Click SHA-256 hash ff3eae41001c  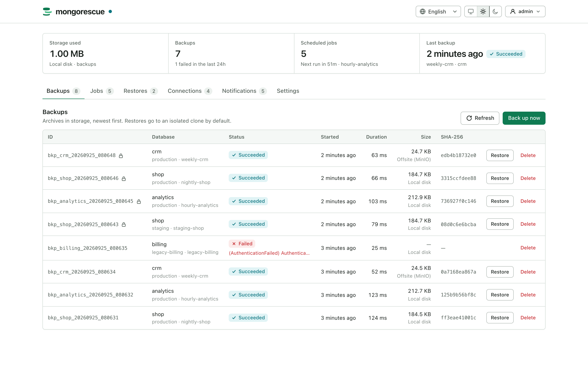[x=459, y=318]
